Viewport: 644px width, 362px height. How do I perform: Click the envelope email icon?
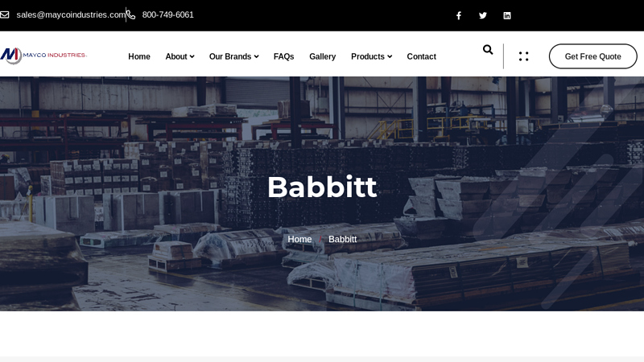[x=5, y=14]
